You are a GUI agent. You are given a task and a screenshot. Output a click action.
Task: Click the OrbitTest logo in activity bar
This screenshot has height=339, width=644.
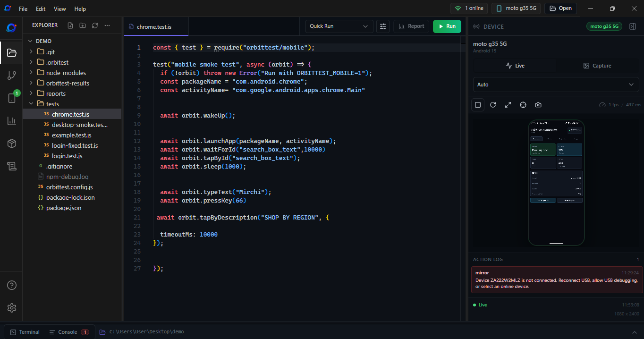(x=11, y=28)
